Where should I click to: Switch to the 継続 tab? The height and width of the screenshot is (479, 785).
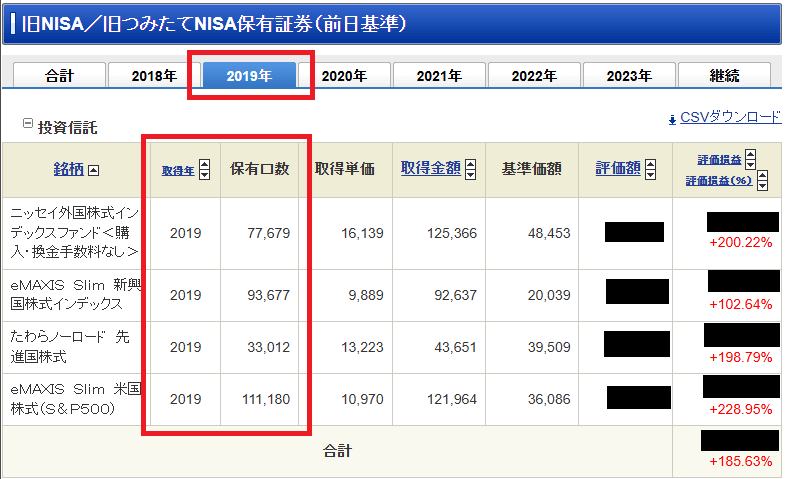724,76
